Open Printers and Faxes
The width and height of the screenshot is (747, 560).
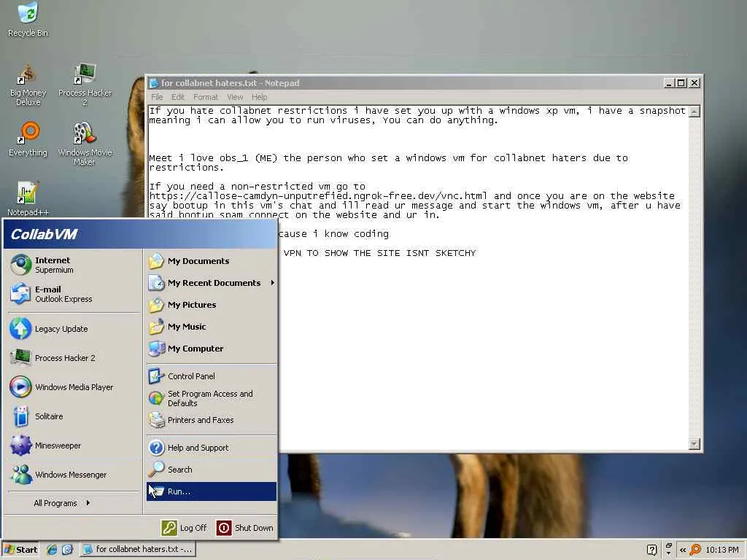coord(212,420)
